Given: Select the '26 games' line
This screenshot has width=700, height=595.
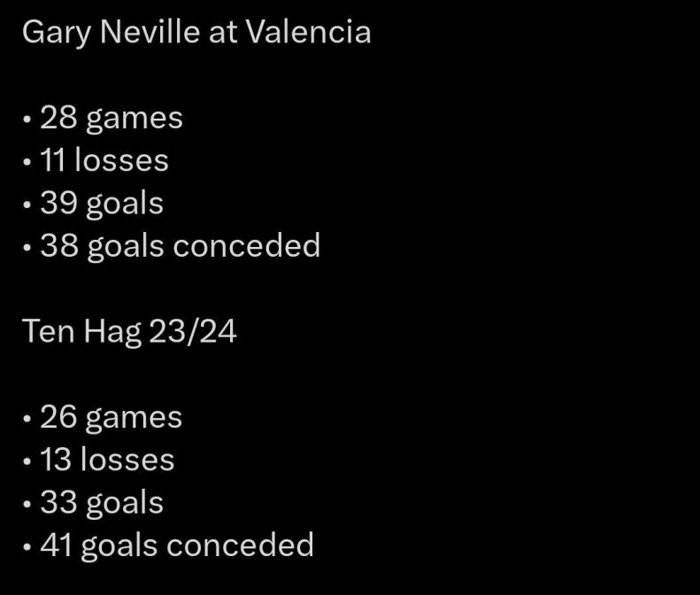Looking at the screenshot, I should click(112, 418).
